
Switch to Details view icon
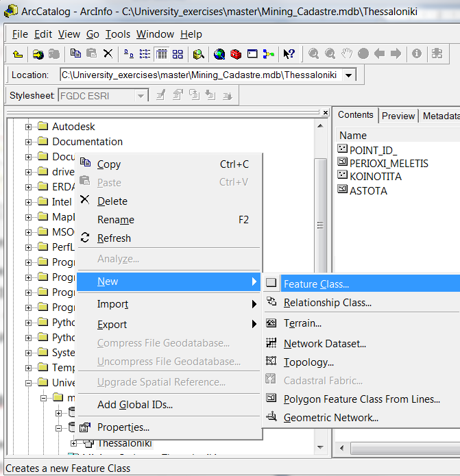tap(161, 54)
